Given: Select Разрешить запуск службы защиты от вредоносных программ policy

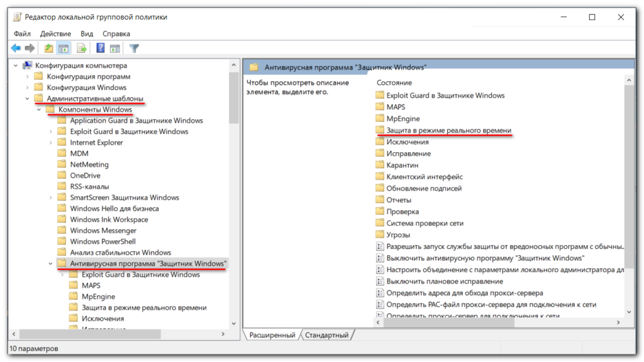Looking at the screenshot, I should click(x=505, y=246).
